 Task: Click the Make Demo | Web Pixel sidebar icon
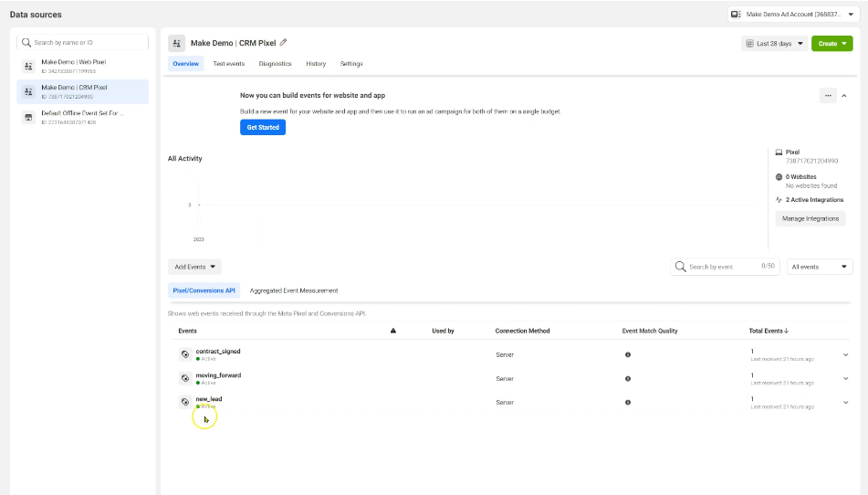(28, 66)
